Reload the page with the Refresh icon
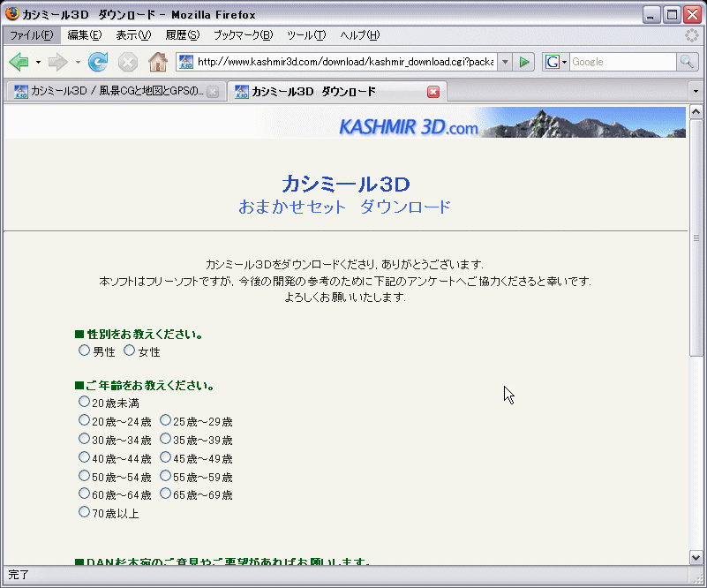Viewport: 707px width, 588px height. click(98, 62)
